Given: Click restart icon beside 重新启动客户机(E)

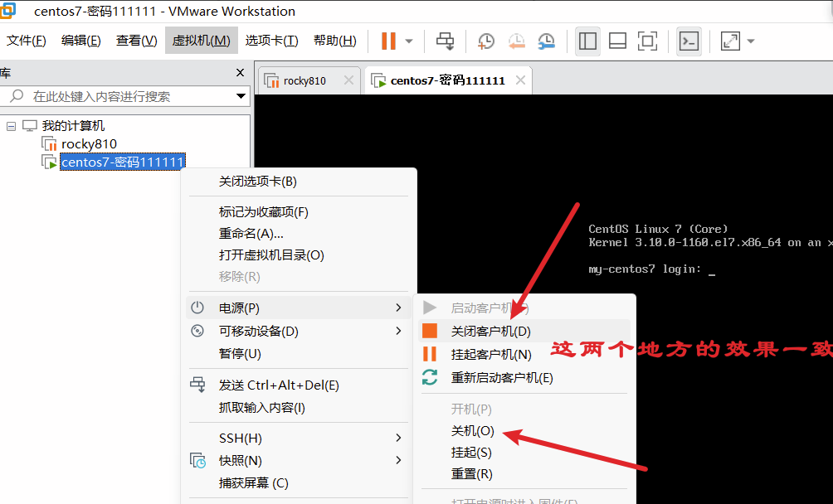Looking at the screenshot, I should pyautogui.click(x=429, y=377).
